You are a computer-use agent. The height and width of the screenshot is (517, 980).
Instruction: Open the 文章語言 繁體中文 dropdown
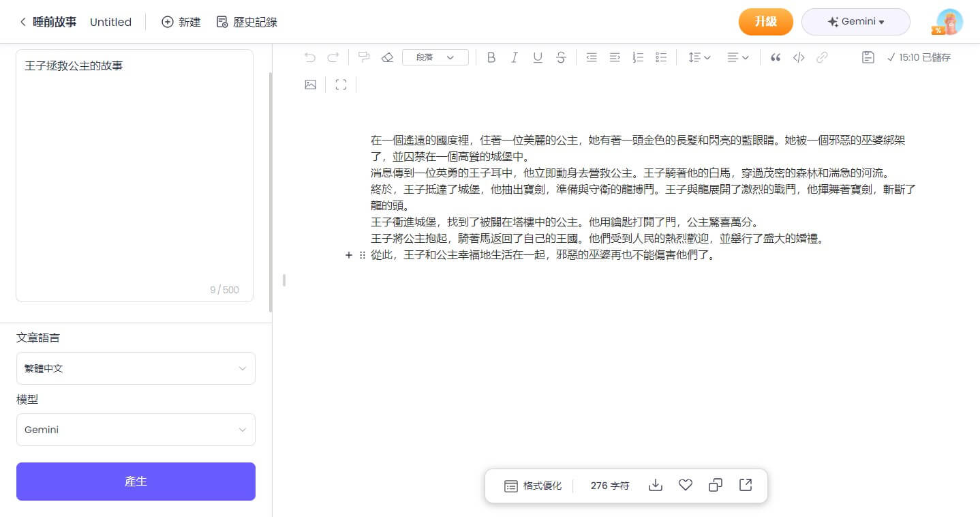click(136, 368)
